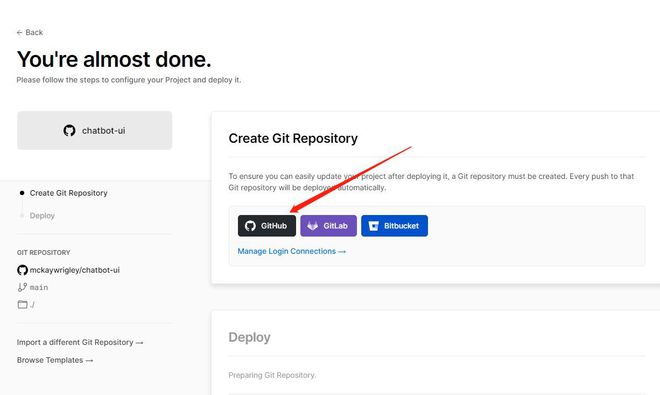Click the Preparing Git Repository text

[x=272, y=375]
